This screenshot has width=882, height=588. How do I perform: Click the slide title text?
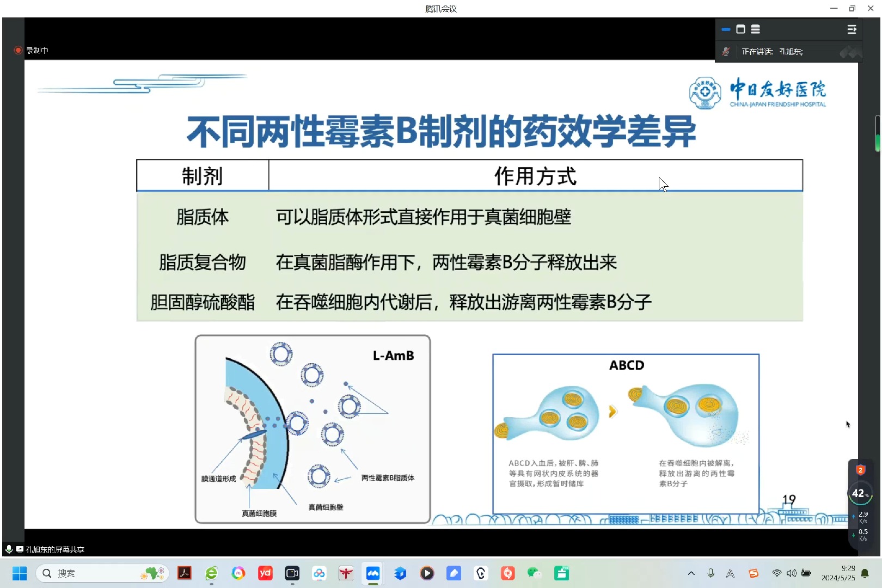click(x=442, y=132)
